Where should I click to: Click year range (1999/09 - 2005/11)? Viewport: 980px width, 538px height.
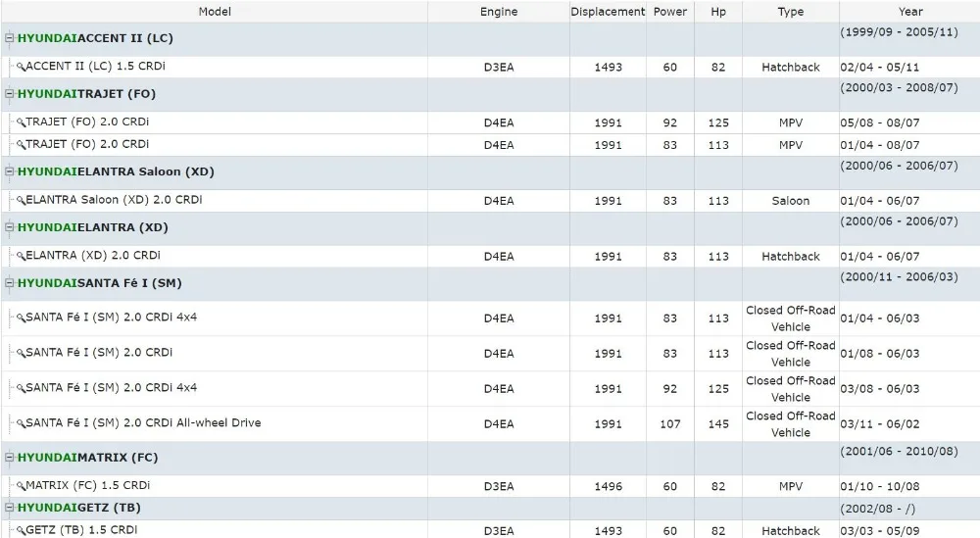pos(899,32)
